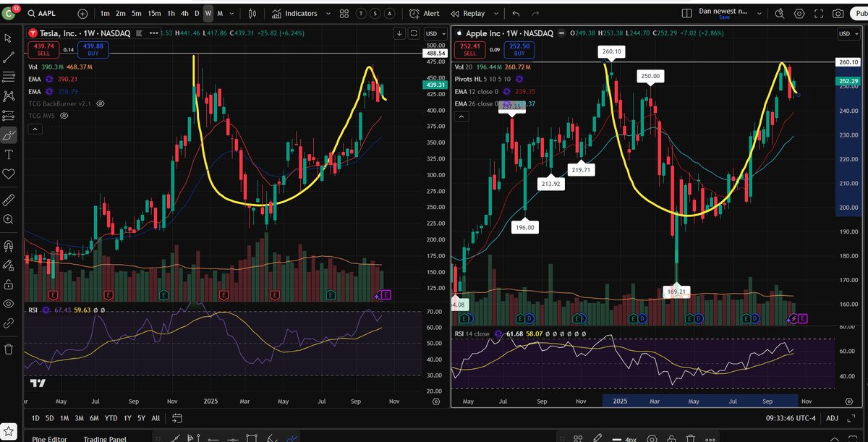Image resolution: width=868 pixels, height=442 pixels.
Task: Toggle symbol sync T button
Action: [x=362, y=14]
